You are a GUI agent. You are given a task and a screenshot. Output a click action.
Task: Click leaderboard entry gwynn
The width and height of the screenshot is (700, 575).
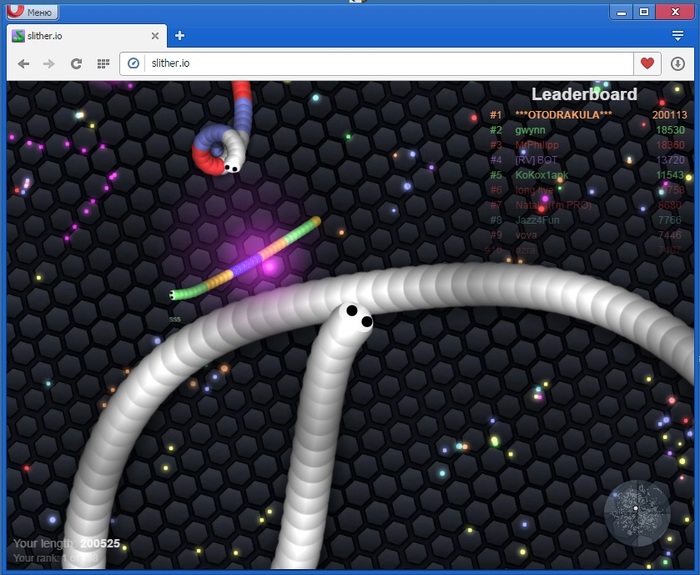pos(530,130)
